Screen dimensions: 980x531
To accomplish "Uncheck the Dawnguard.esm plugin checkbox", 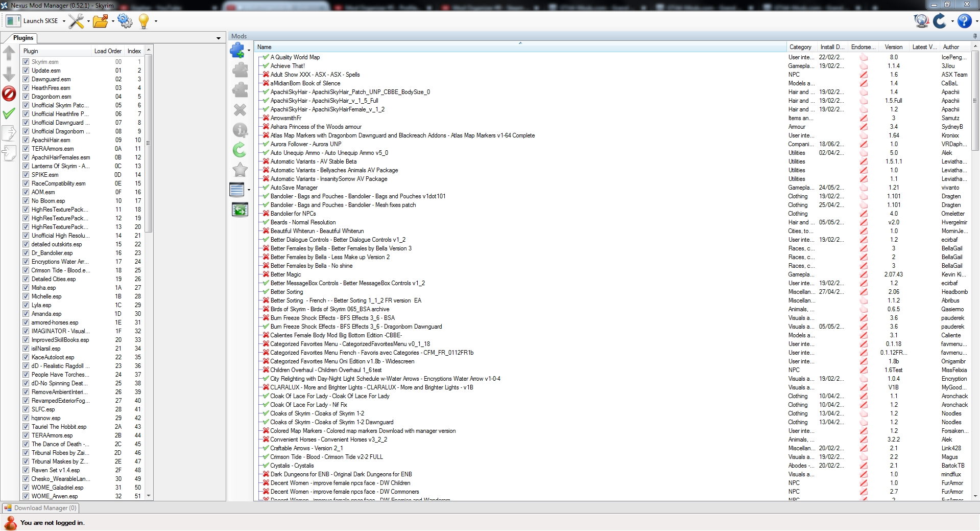I will tap(26, 79).
